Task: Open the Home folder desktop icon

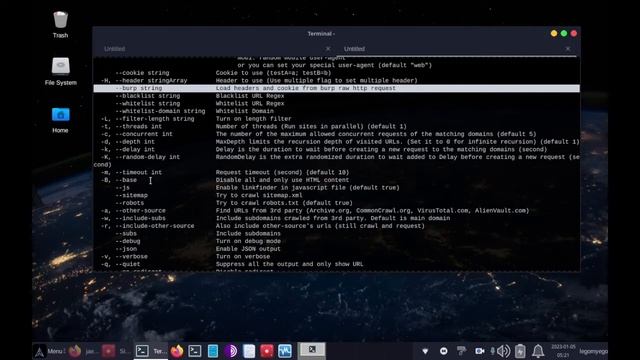Action: click(60, 120)
